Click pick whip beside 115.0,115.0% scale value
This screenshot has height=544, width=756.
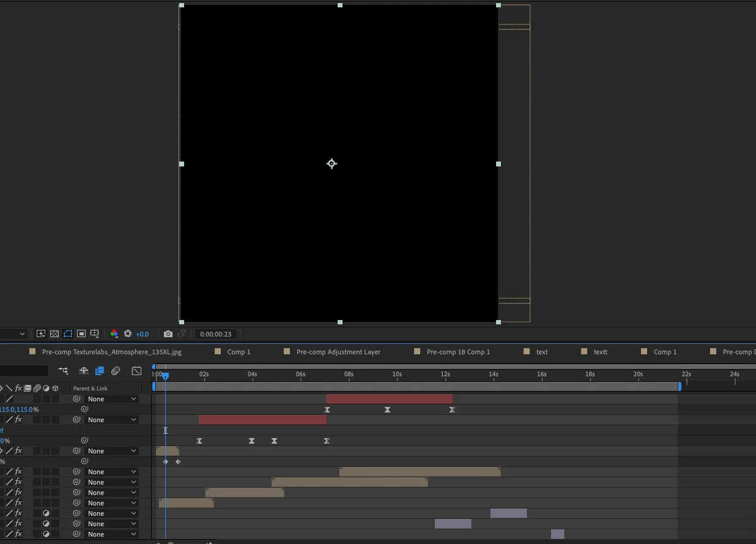click(84, 409)
